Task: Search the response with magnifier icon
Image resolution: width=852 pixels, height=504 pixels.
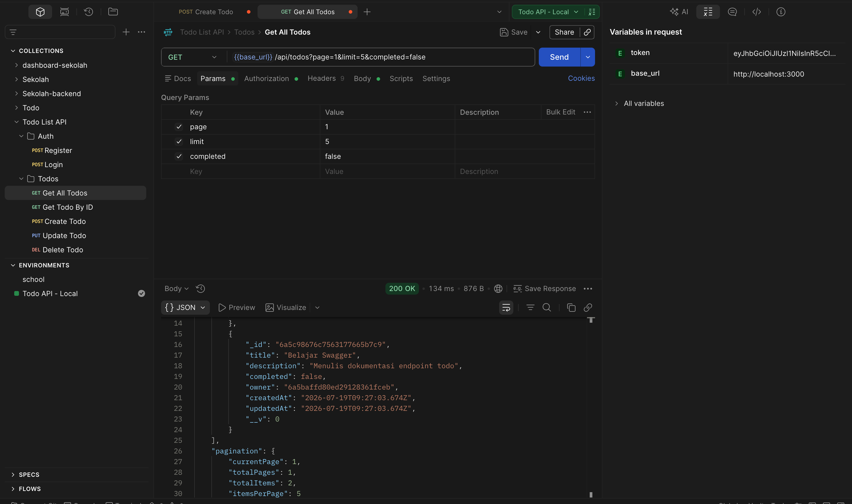Action: click(546, 308)
